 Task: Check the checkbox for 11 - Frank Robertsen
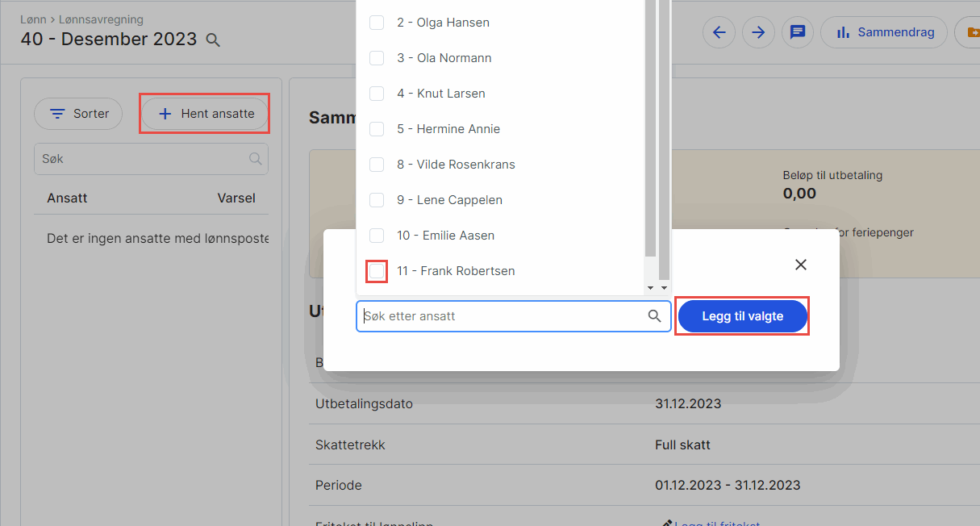point(376,271)
